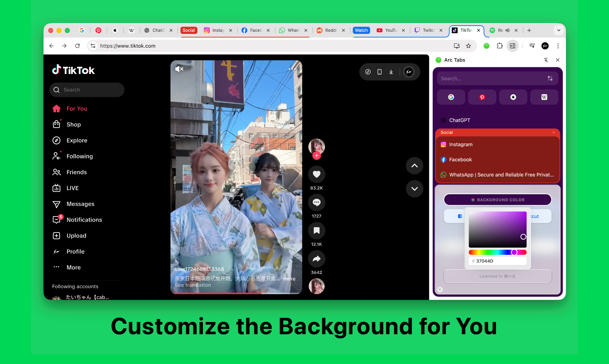Viewport: 609px width, 364px height.
Task: Go to next video with down chevron
Action: [414, 189]
